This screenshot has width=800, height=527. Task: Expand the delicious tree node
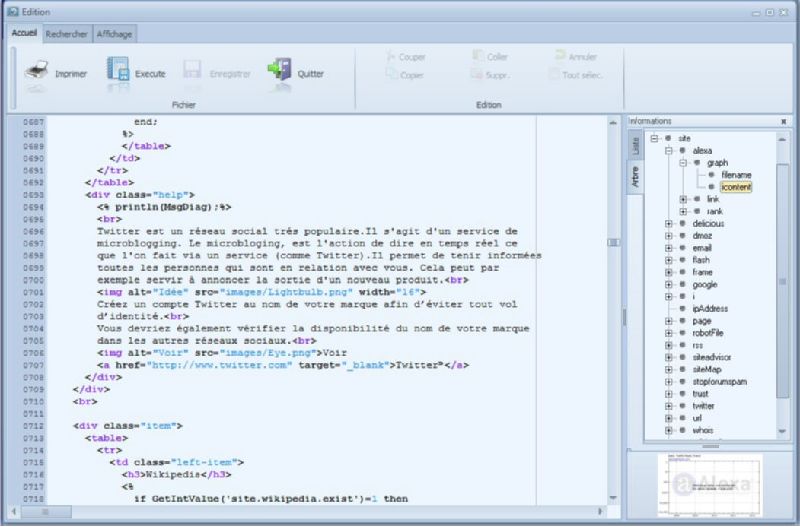669,223
